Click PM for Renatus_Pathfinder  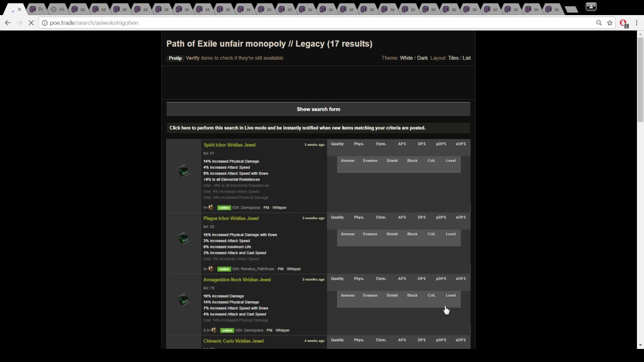coord(280,269)
